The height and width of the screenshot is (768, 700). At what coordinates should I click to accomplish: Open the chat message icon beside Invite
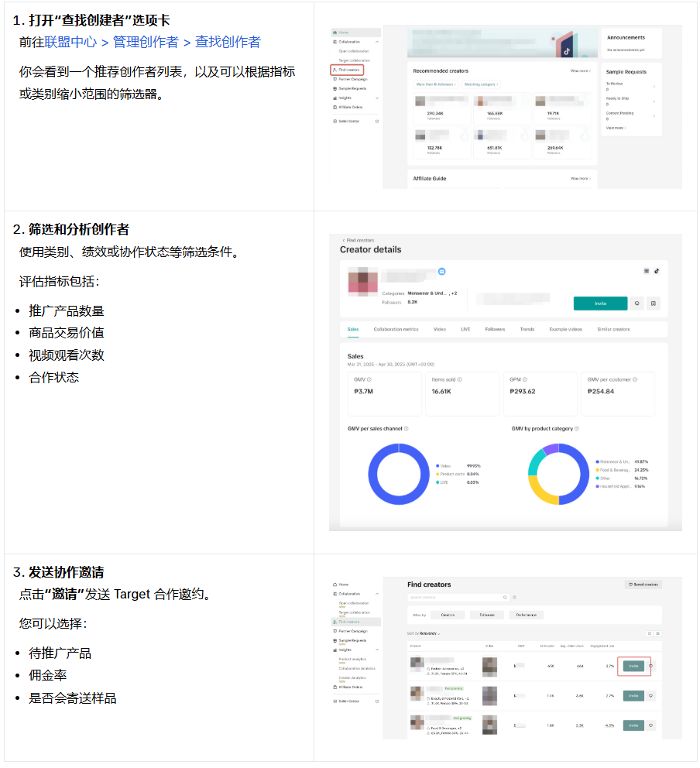coord(637,303)
